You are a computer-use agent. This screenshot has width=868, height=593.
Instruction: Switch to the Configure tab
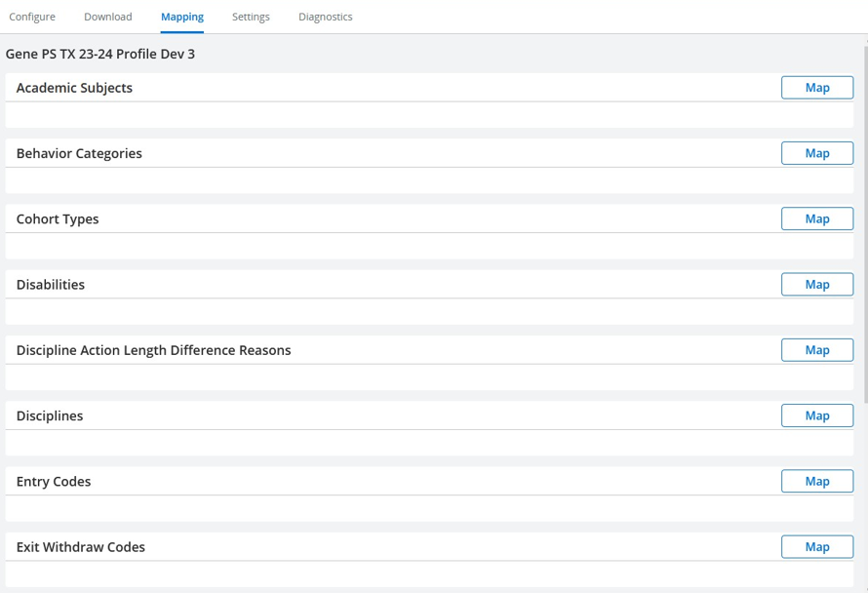point(32,17)
